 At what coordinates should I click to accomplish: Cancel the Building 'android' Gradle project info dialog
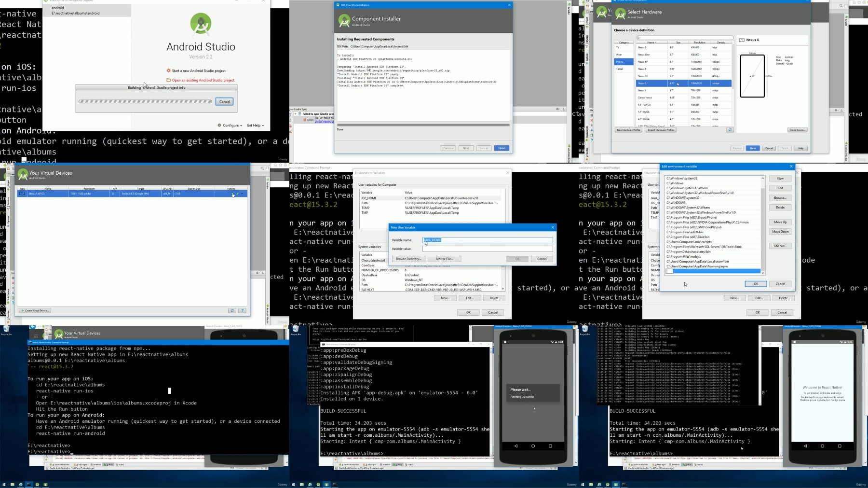tap(225, 101)
